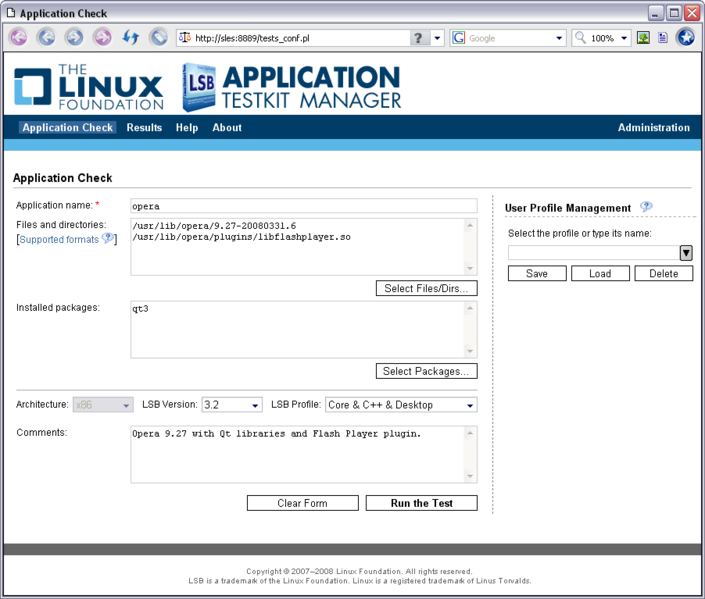Screen dimensions: 705x599
Task: Click the wand icon in browser toolbar
Action: 159,37
